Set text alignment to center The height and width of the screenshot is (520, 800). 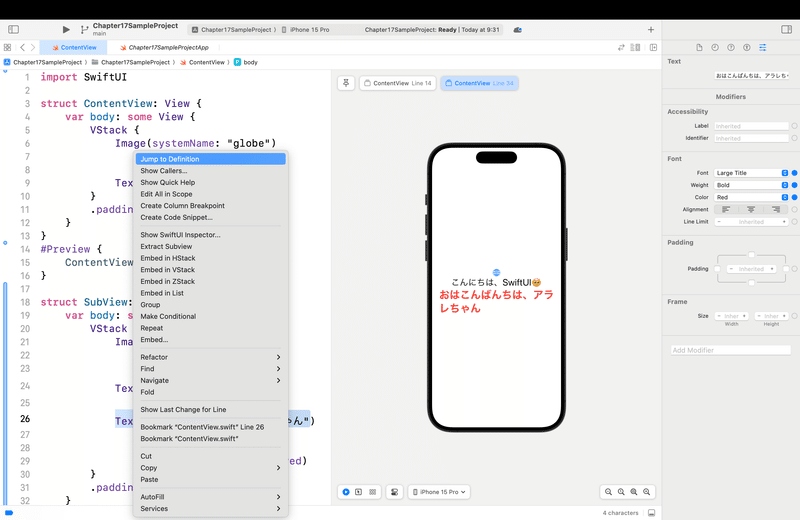[x=751, y=210]
